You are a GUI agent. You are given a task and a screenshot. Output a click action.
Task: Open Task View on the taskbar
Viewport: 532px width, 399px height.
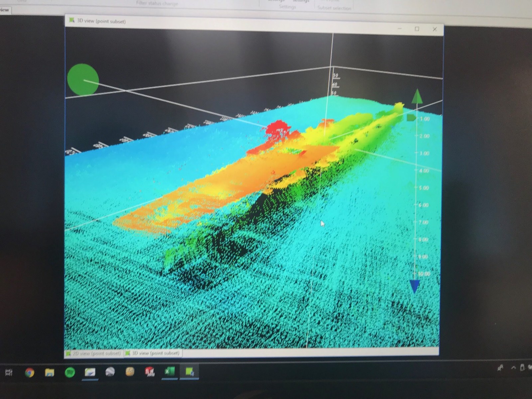[x=9, y=372]
